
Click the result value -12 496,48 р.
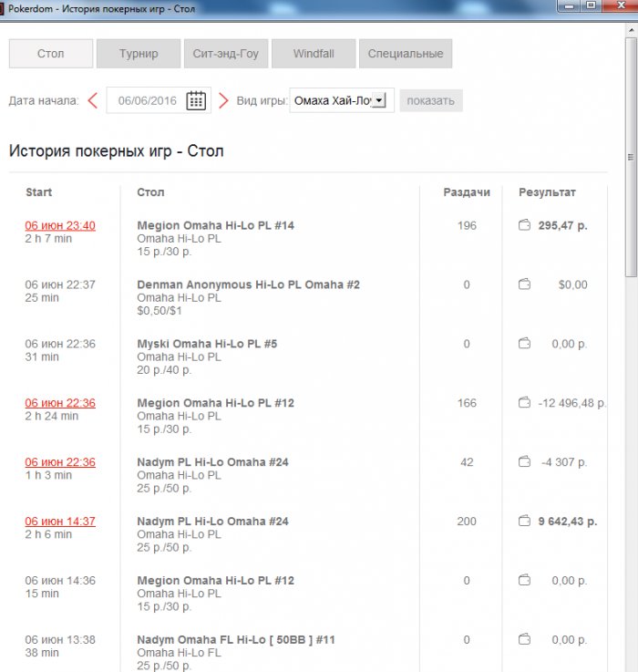(571, 403)
